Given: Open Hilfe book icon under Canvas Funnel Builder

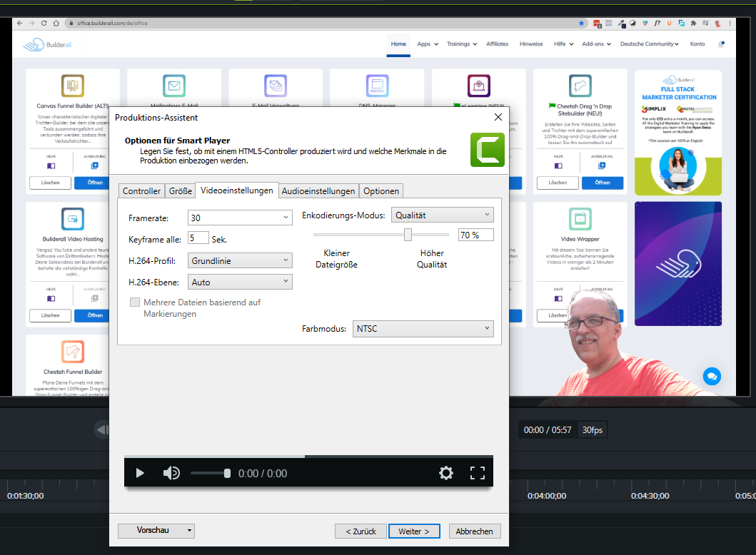Looking at the screenshot, I should click(51, 166).
